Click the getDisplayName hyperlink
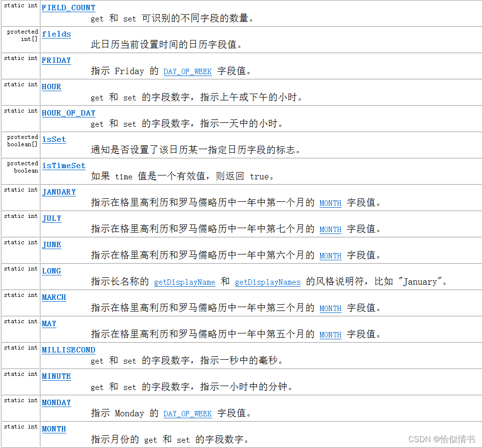 coord(184,282)
